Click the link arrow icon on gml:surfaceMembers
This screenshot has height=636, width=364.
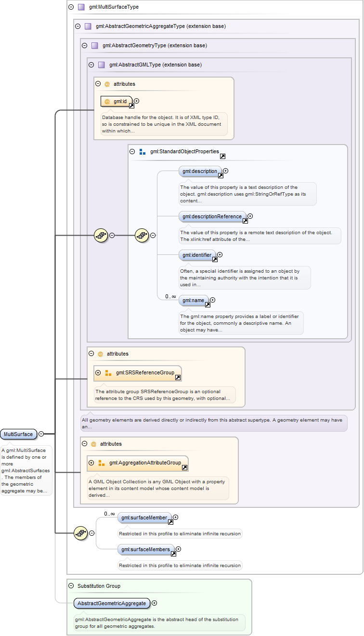click(173, 554)
